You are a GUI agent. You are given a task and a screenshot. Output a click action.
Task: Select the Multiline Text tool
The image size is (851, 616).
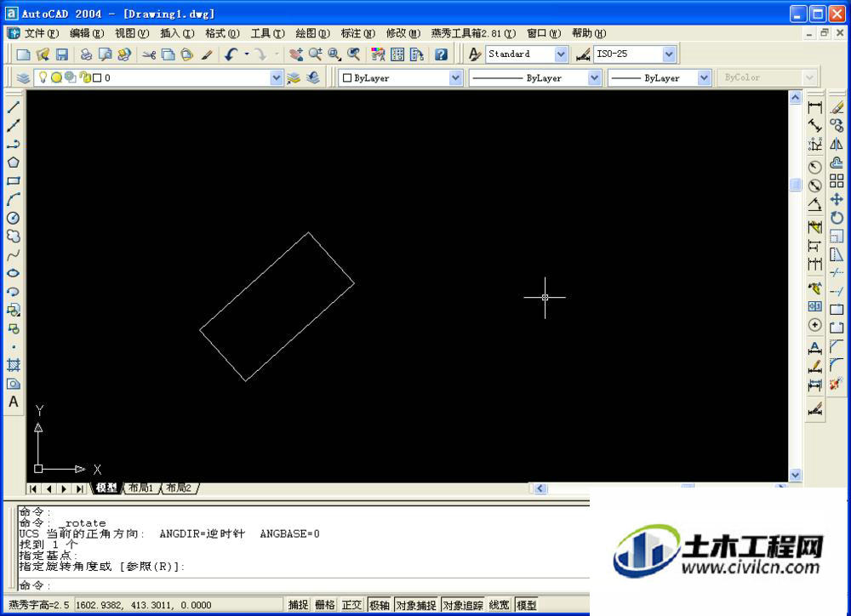pos(14,402)
